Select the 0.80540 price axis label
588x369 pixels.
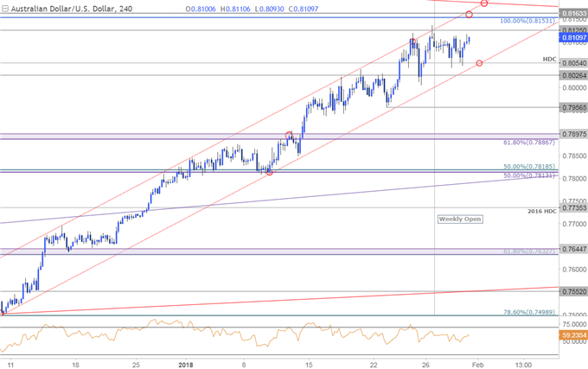tap(573, 63)
